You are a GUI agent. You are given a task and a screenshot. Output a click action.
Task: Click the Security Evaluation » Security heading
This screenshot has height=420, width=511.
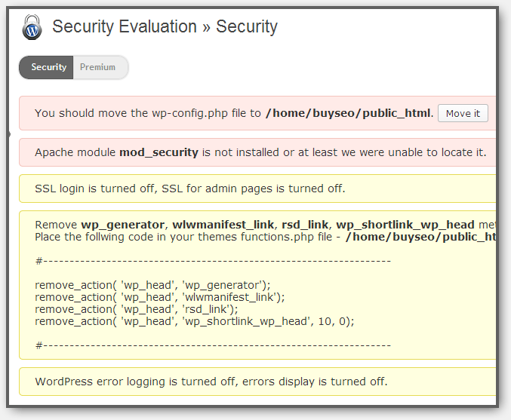click(x=165, y=26)
